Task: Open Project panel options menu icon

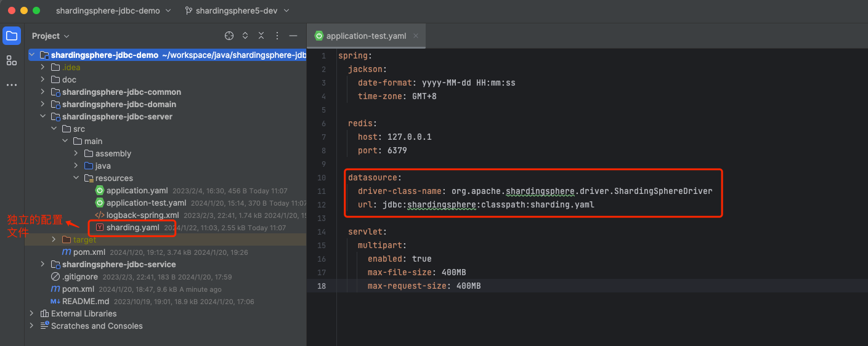Action: pos(277,36)
